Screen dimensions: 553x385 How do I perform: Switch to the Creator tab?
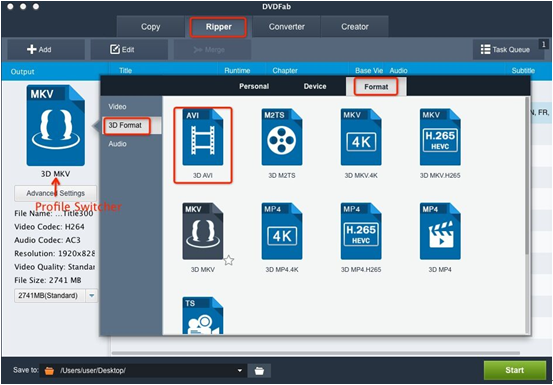tap(355, 27)
